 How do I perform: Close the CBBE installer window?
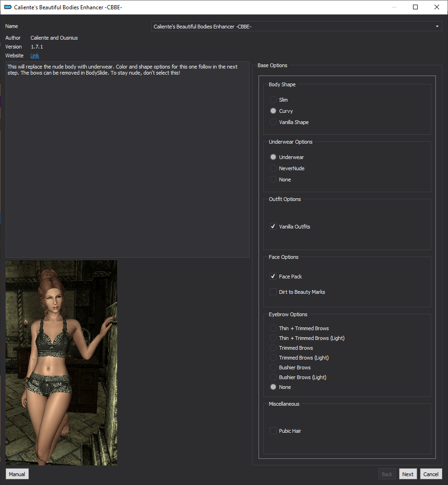tap(437, 7)
